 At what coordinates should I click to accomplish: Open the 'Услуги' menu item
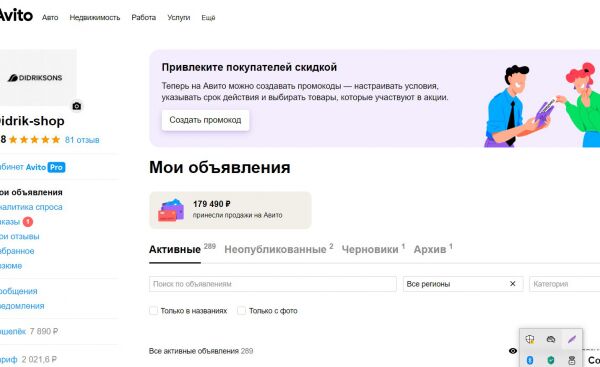[x=179, y=18]
